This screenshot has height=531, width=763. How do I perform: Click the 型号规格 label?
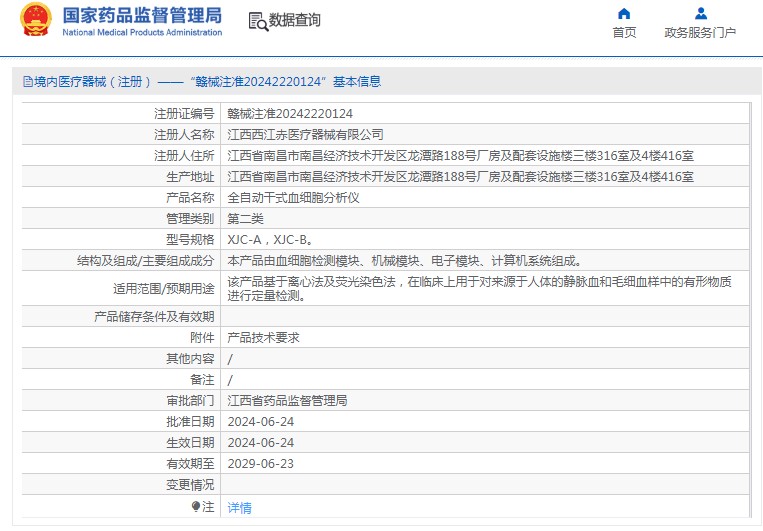[190, 239]
